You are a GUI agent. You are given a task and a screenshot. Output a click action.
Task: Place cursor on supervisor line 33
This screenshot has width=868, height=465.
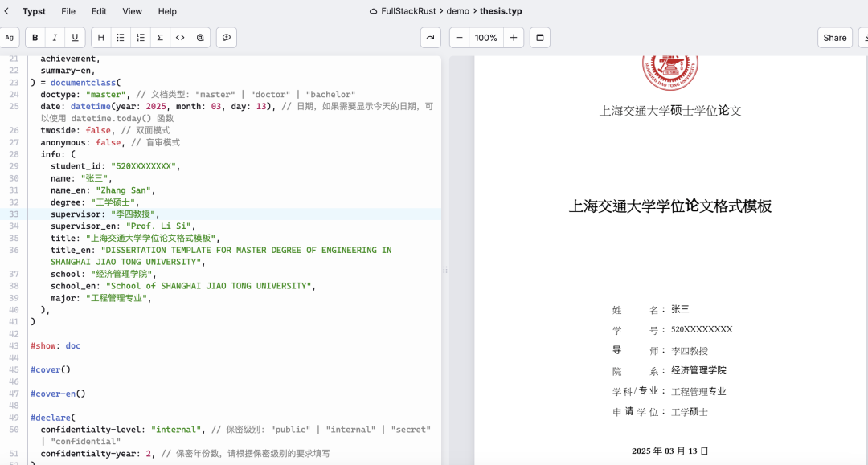click(x=235, y=214)
